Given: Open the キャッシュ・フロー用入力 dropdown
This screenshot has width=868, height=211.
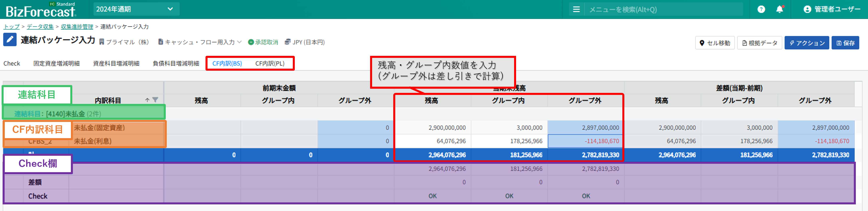Looking at the screenshot, I should pyautogui.click(x=200, y=42).
